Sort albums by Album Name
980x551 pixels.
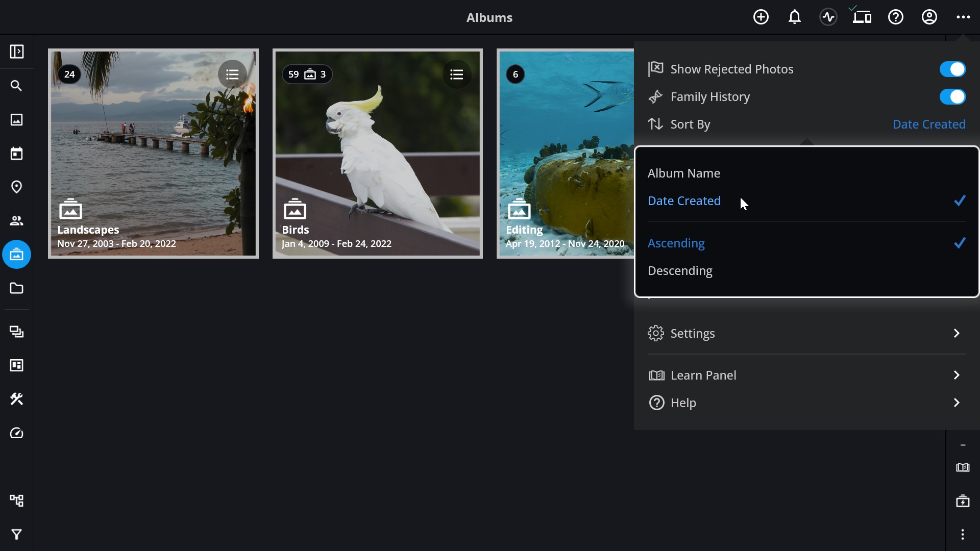click(806, 173)
